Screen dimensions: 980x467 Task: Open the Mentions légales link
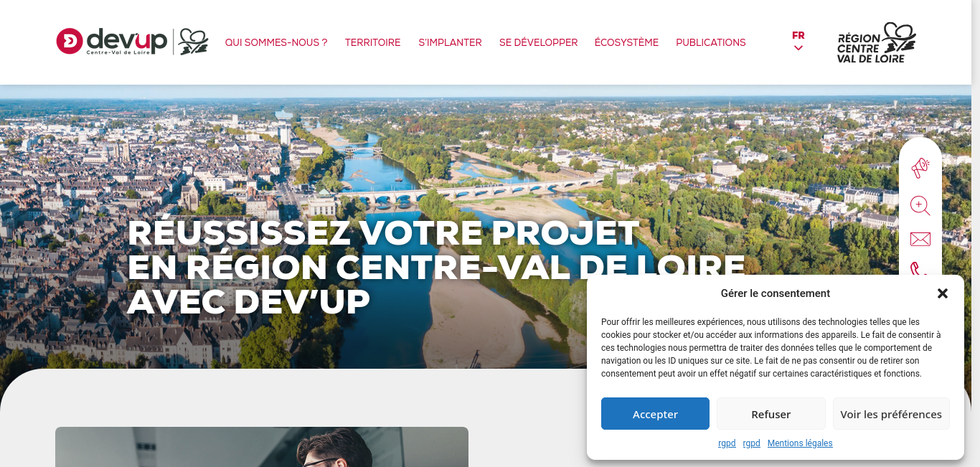click(x=800, y=443)
